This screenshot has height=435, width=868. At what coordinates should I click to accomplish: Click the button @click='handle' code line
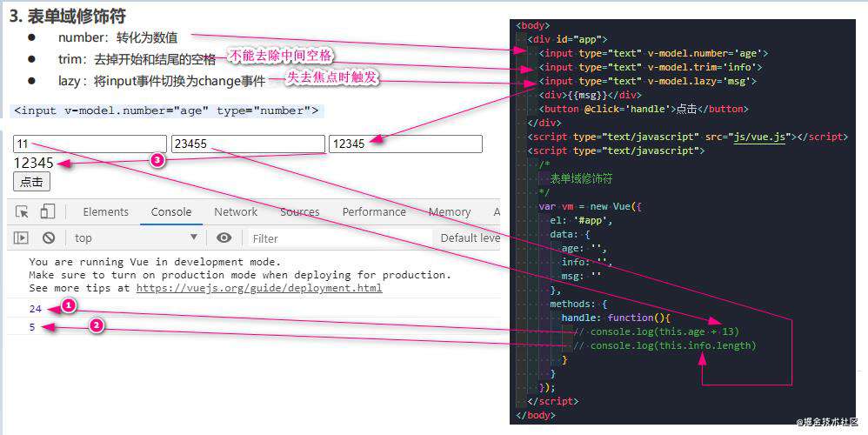tap(644, 109)
